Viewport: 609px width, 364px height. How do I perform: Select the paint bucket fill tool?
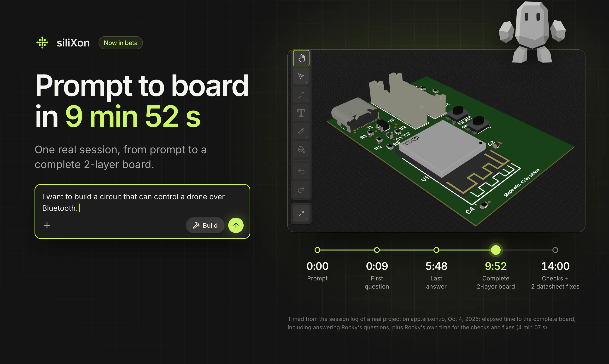click(x=301, y=149)
